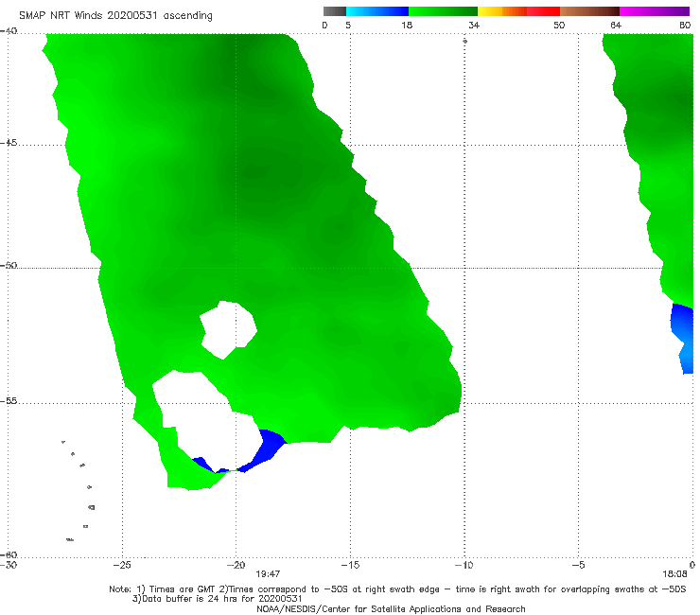
Task: Click the color bar label "64"
Action: 616,26
